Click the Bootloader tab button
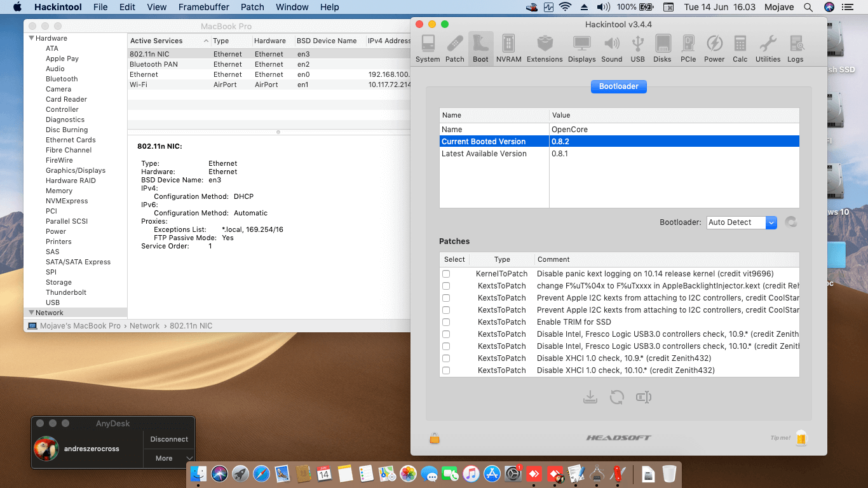The image size is (868, 488). (x=618, y=86)
